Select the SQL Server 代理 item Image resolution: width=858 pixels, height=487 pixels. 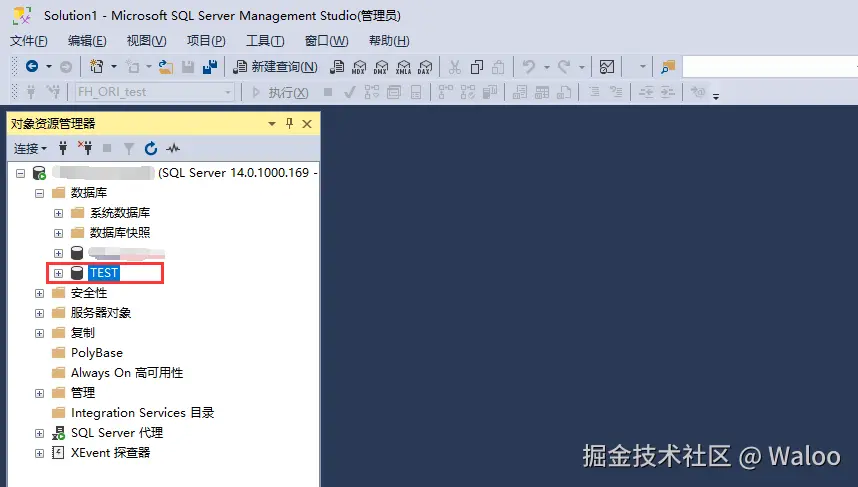(x=117, y=433)
